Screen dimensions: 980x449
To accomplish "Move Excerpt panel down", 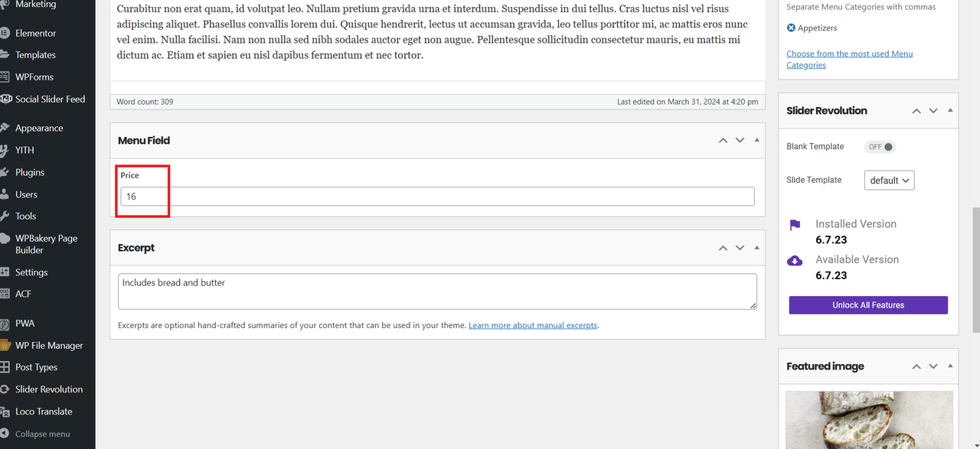I will (x=740, y=248).
